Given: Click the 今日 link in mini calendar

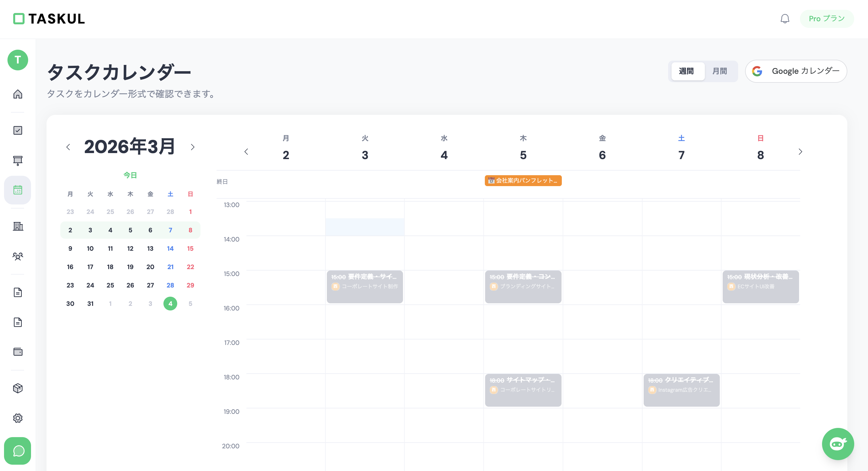Looking at the screenshot, I should click(130, 175).
